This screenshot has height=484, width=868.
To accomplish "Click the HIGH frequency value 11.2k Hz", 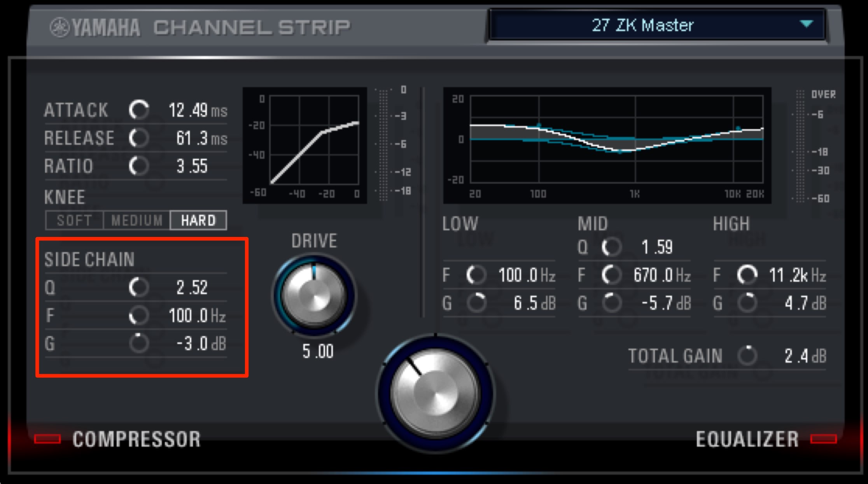I will point(798,275).
